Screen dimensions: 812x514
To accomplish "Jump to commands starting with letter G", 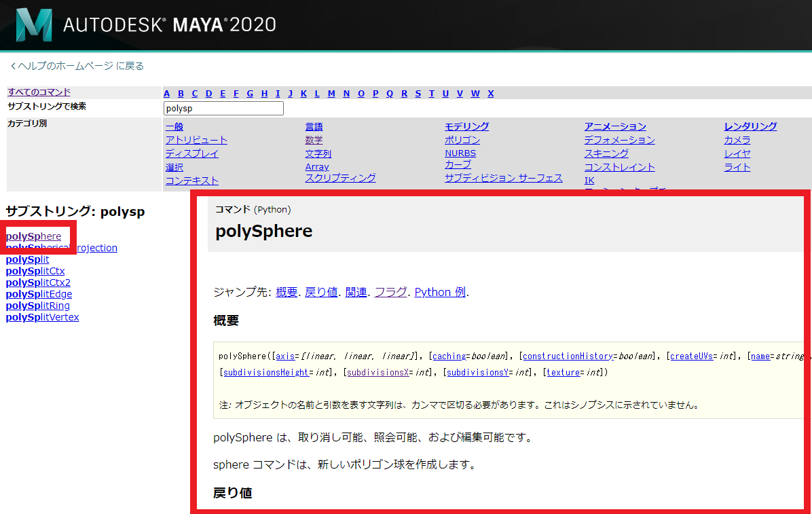I will 250,94.
